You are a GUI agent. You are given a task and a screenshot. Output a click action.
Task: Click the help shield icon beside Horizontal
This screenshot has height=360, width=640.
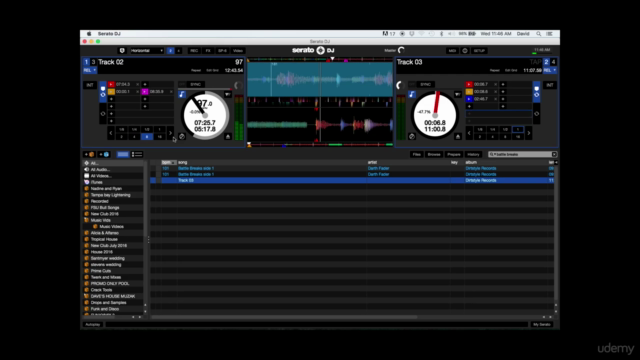click(122, 51)
